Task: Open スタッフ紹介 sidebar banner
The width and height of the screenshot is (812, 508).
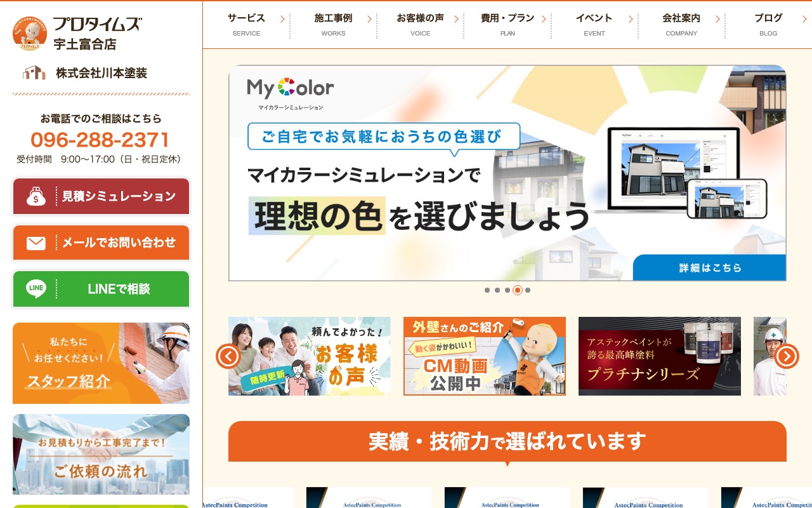Action: coord(101,363)
